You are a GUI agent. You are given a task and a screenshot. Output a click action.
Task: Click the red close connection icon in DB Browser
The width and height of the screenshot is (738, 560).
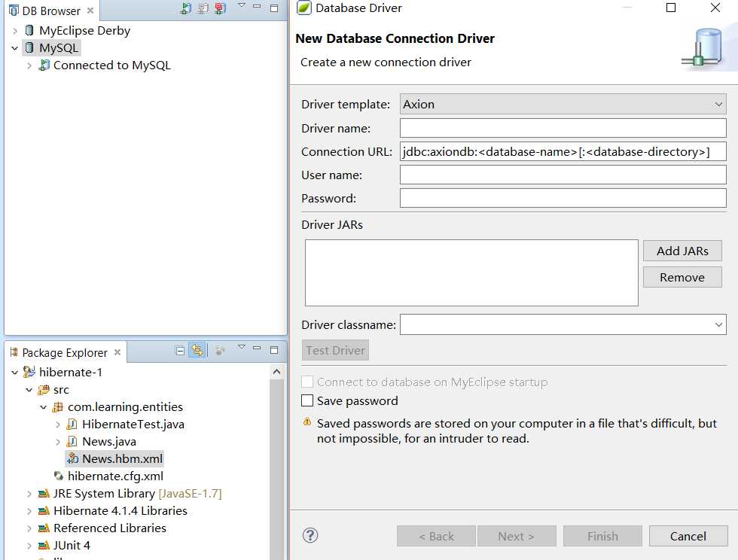coord(220,8)
